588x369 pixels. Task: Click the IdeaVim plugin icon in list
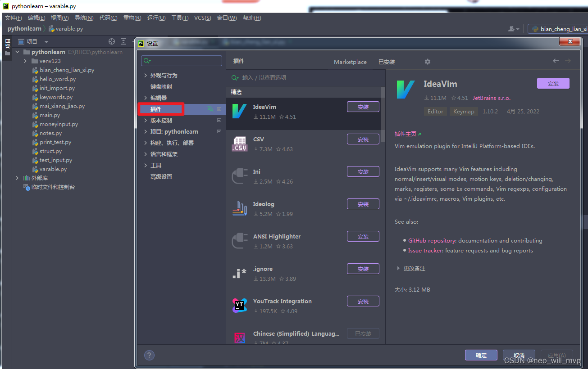pyautogui.click(x=239, y=111)
